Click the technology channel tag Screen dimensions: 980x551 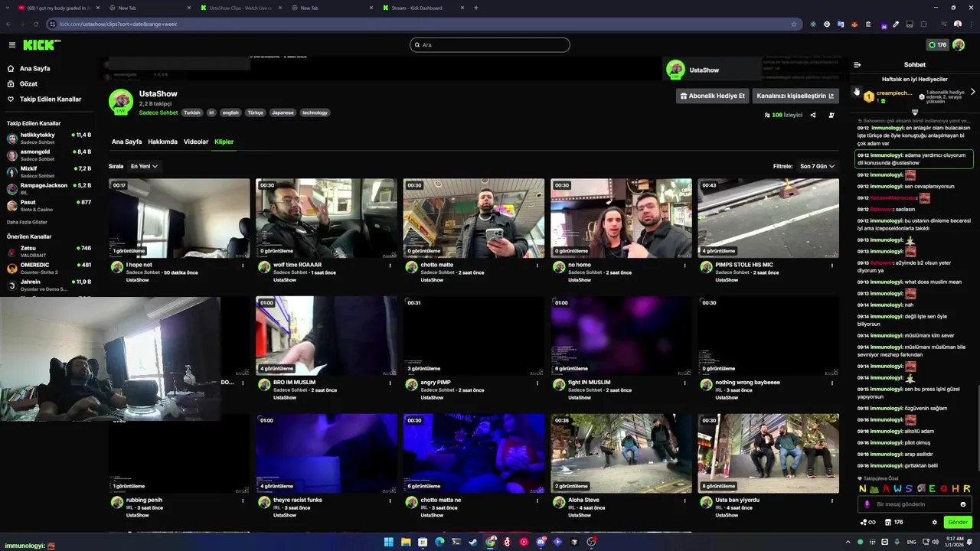(315, 112)
